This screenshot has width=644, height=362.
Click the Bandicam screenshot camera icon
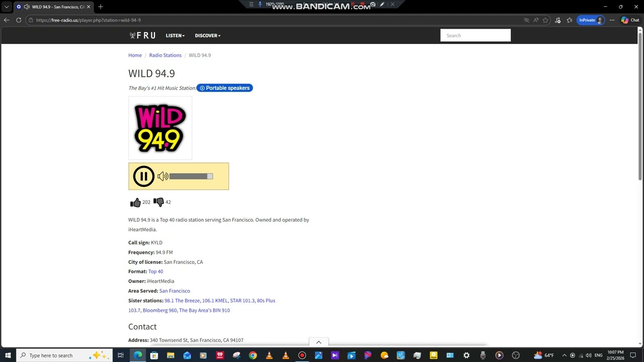tap(373, 5)
